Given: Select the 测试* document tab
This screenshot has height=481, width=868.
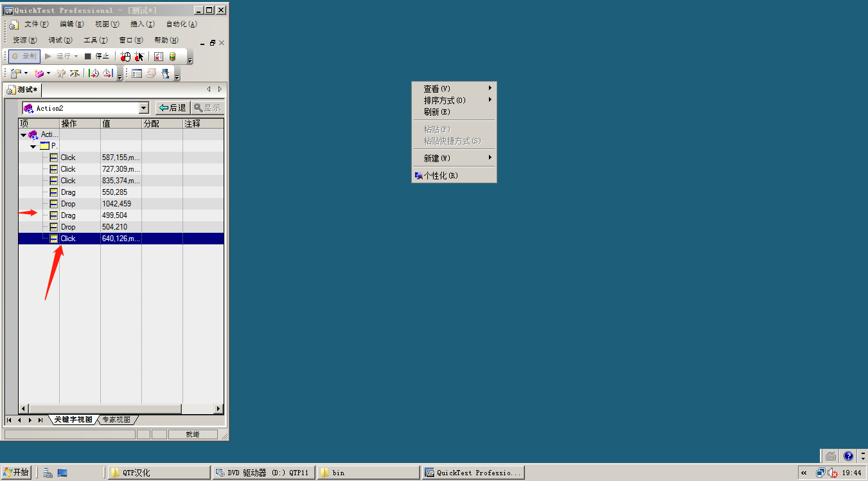Looking at the screenshot, I should point(23,89).
